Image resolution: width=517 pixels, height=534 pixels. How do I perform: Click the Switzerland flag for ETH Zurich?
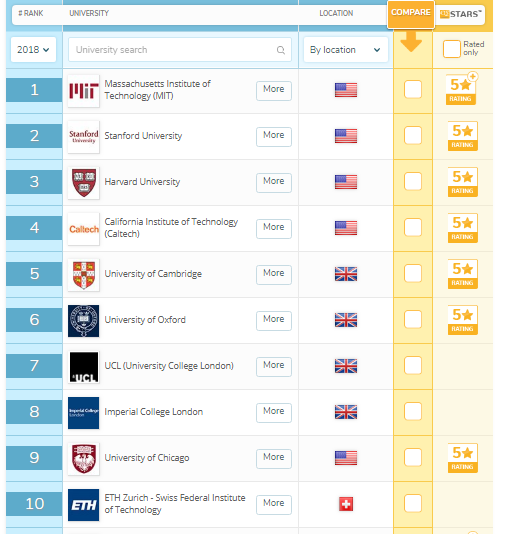click(x=346, y=504)
